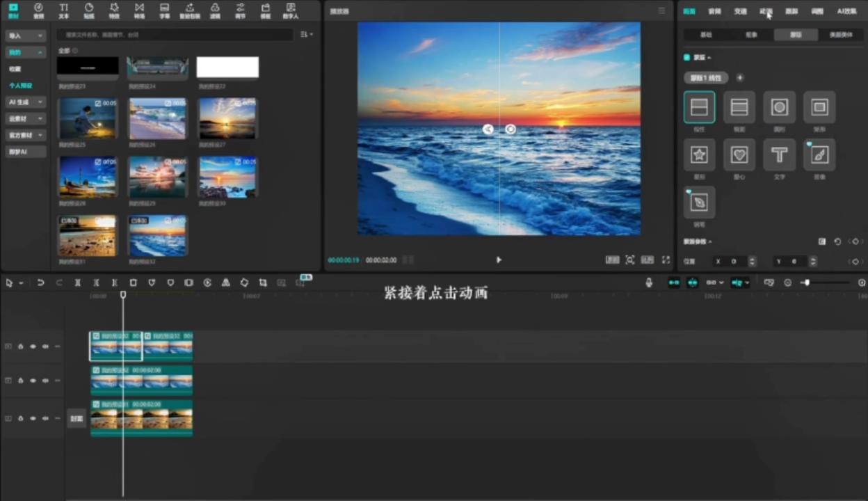Viewport: 868px width, 501px height.
Task: Select the 星形 star mask shape
Action: [x=699, y=154]
